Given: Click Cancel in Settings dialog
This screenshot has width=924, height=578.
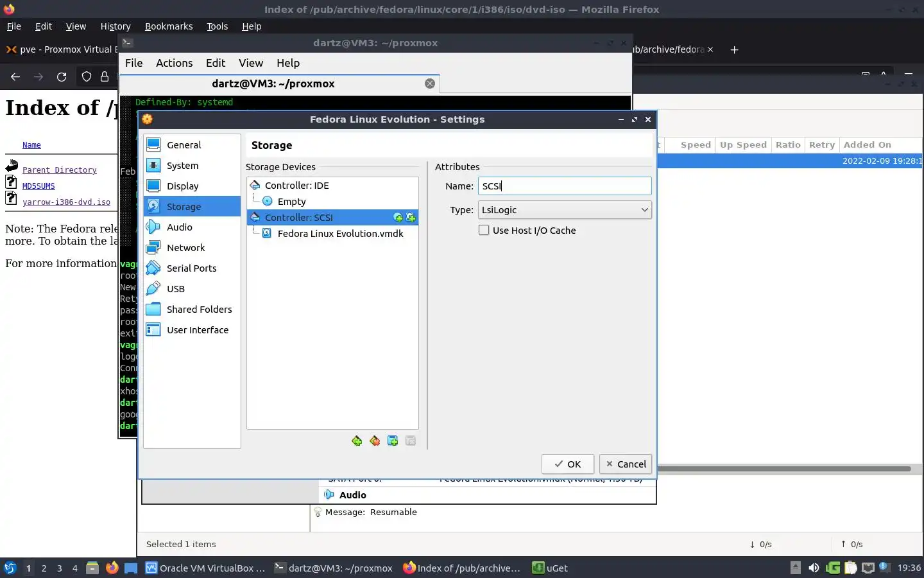Looking at the screenshot, I should tap(626, 464).
